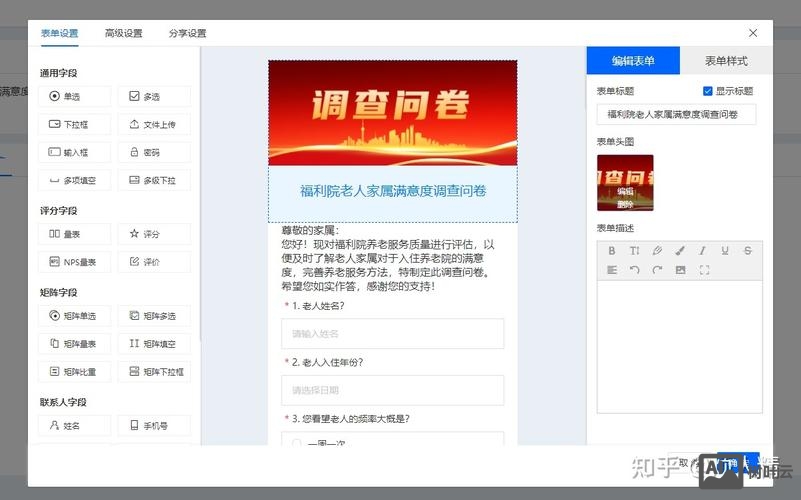The image size is (801, 500).
Task: Add a 手机号 phone number field
Action: pyautogui.click(x=154, y=425)
